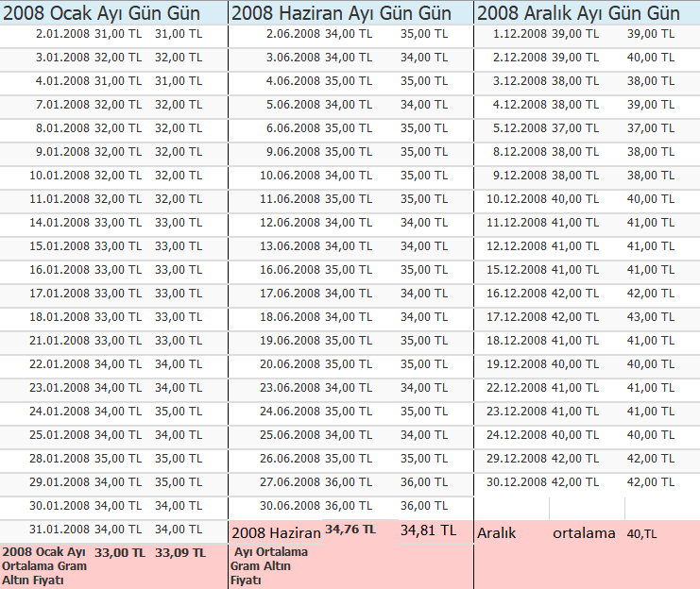Select date cell 23.12.2008
Image resolution: width=700 pixels, height=589 pixels.
517,412
